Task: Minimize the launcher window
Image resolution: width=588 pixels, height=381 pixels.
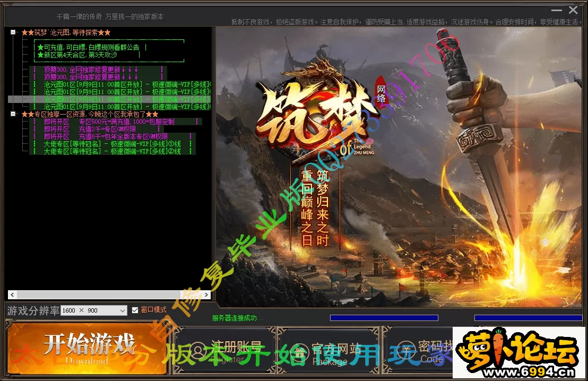Action: [x=557, y=10]
